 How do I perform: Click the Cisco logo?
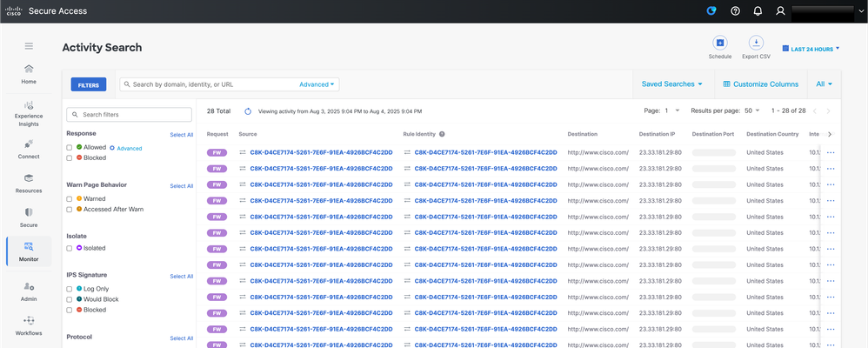click(13, 11)
